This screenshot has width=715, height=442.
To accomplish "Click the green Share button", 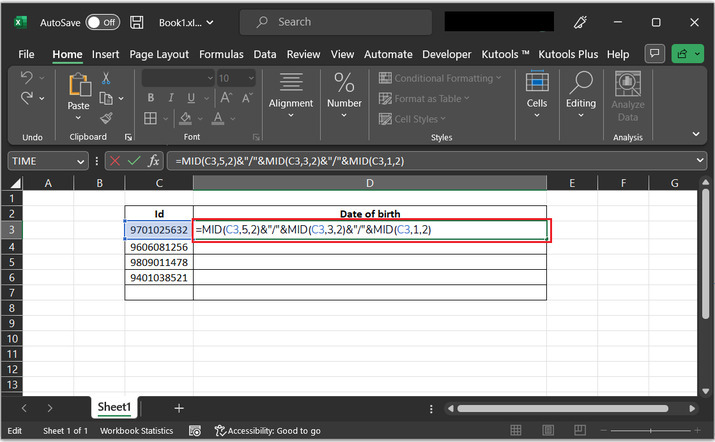I will (x=687, y=54).
